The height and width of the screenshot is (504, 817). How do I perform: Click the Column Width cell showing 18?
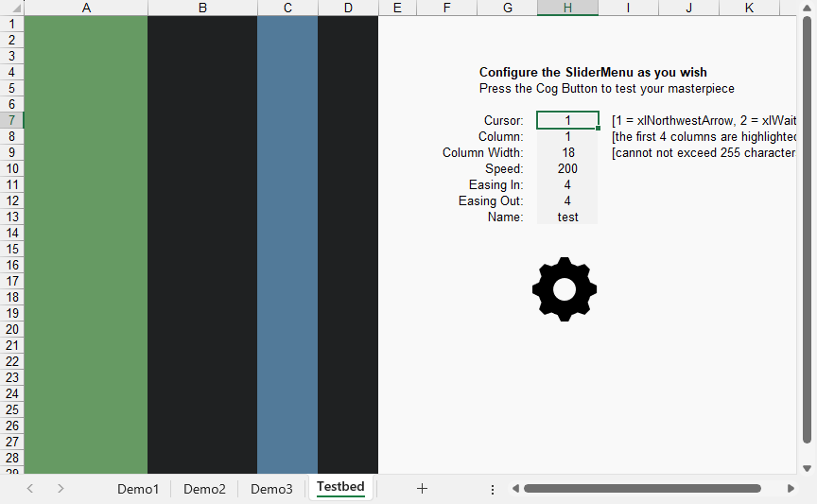[567, 152]
